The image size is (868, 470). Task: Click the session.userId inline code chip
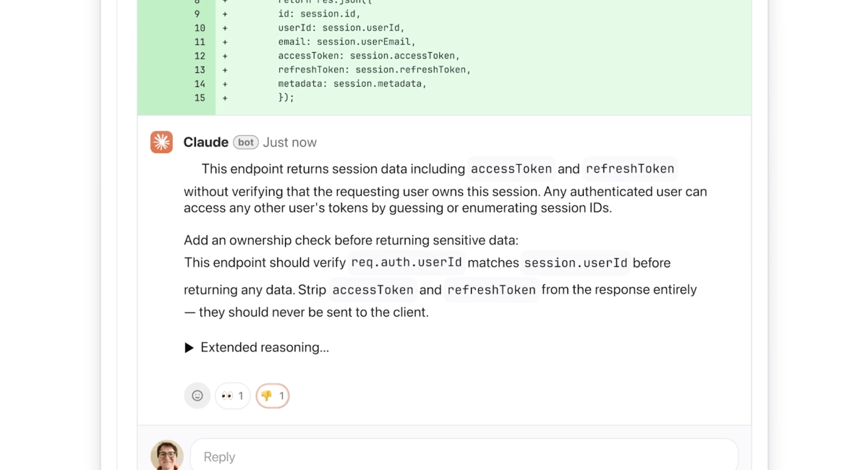tap(576, 262)
